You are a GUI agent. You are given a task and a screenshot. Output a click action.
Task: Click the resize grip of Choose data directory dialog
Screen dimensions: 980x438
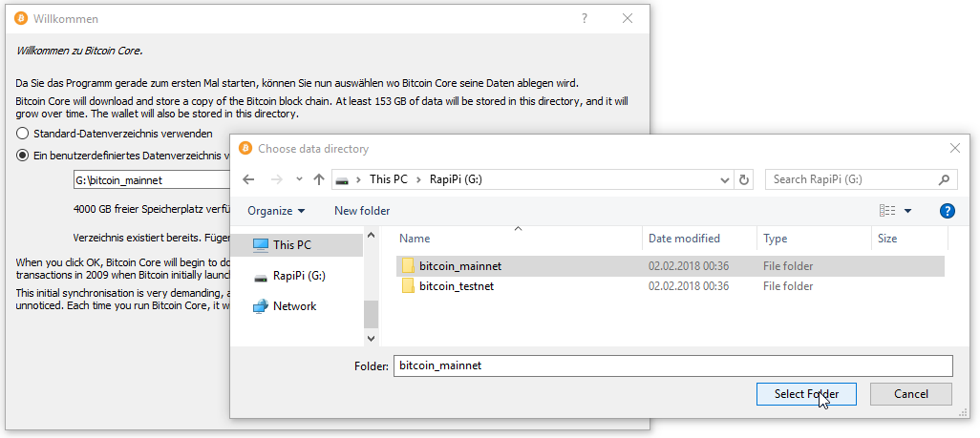tap(965, 412)
